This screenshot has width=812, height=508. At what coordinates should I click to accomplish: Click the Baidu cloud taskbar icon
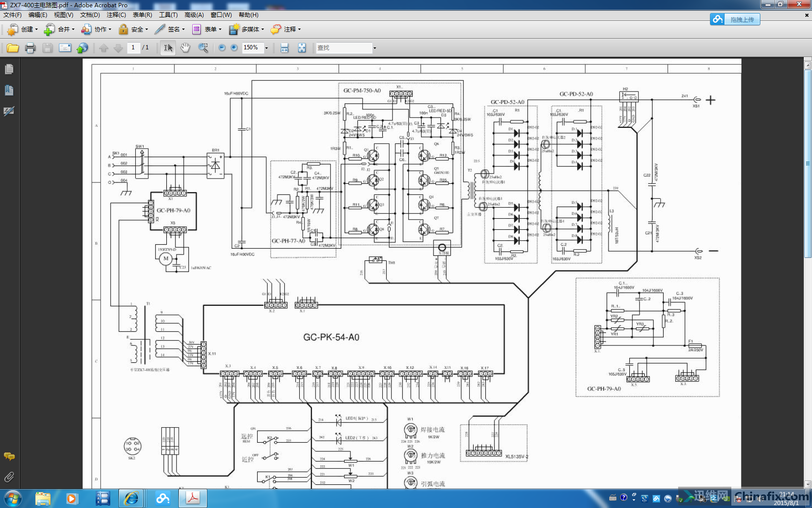[x=162, y=498]
